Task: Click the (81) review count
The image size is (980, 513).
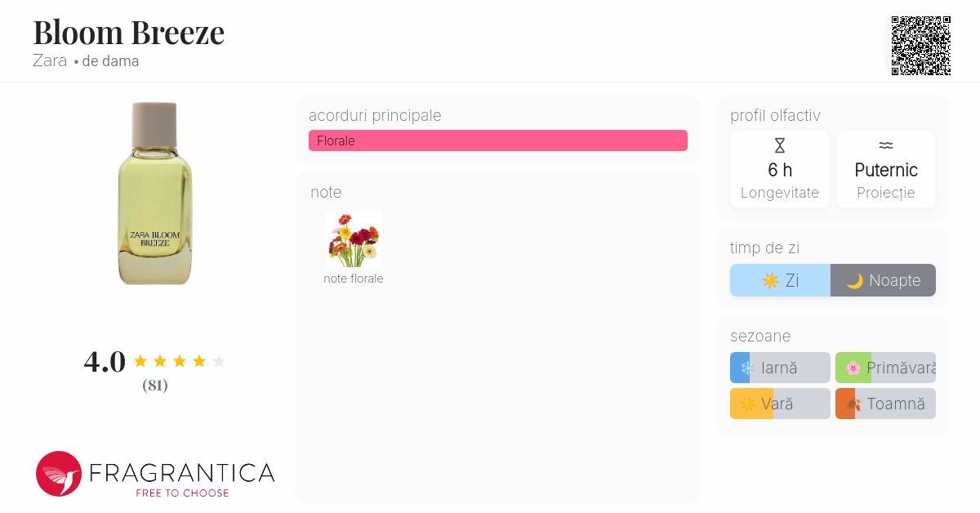Action: pos(155,386)
